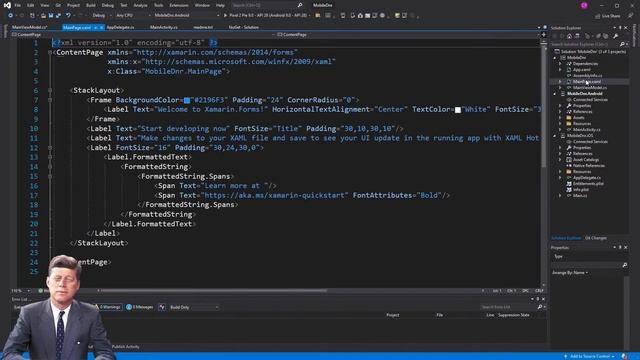The width and height of the screenshot is (640, 360).
Task: Open the Publish Activity tab
Action: (126, 347)
